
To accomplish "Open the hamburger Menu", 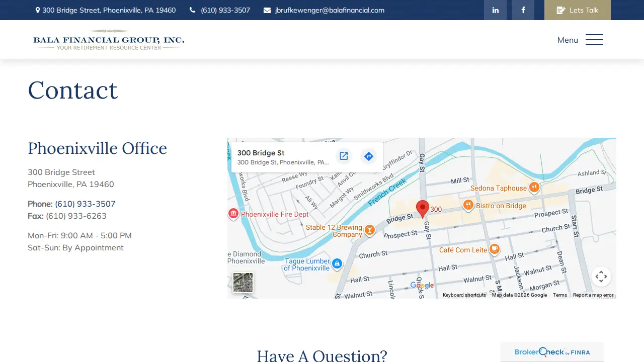I will click(580, 40).
